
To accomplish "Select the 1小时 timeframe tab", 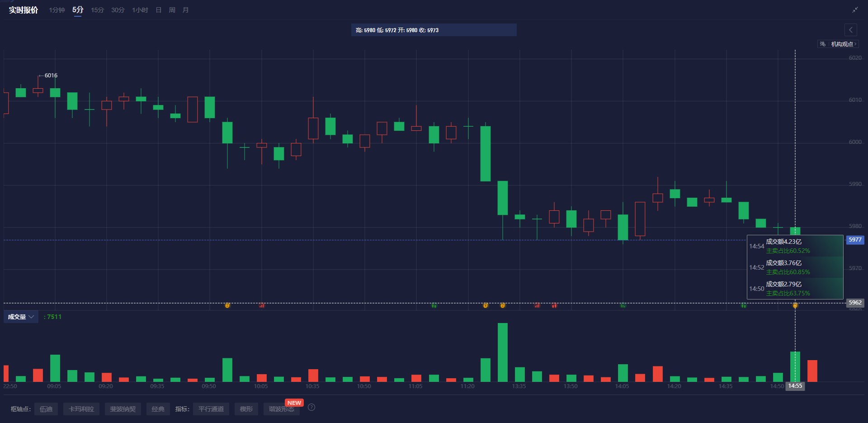I will (140, 10).
